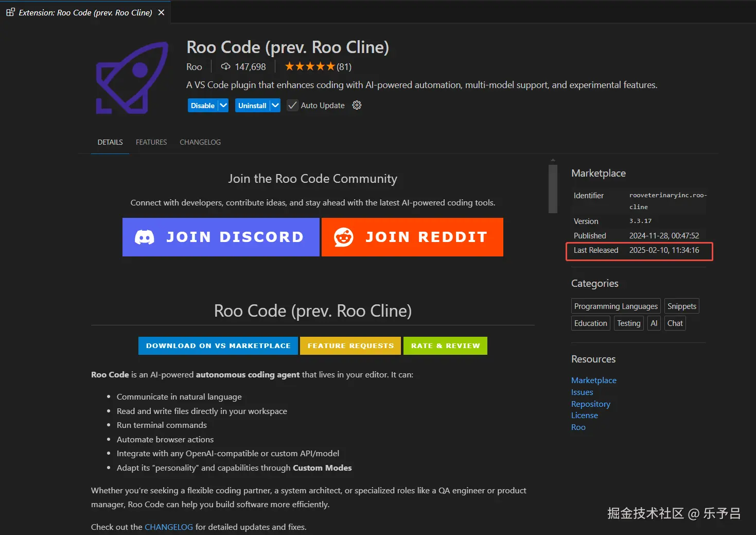Open the Roo resource link

(x=578, y=427)
